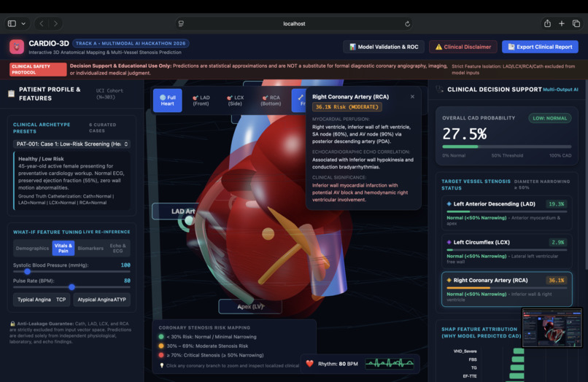
Task: Click the CARDIO-3D heart logo
Action: pyautogui.click(x=17, y=47)
